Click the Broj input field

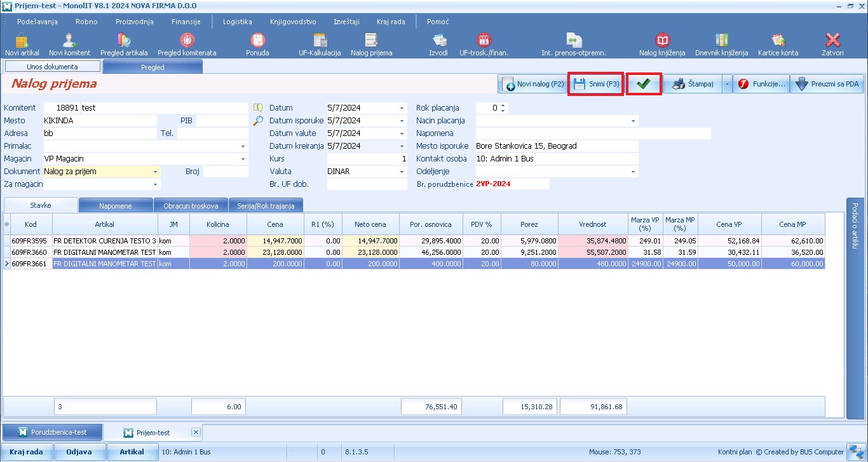click(226, 172)
